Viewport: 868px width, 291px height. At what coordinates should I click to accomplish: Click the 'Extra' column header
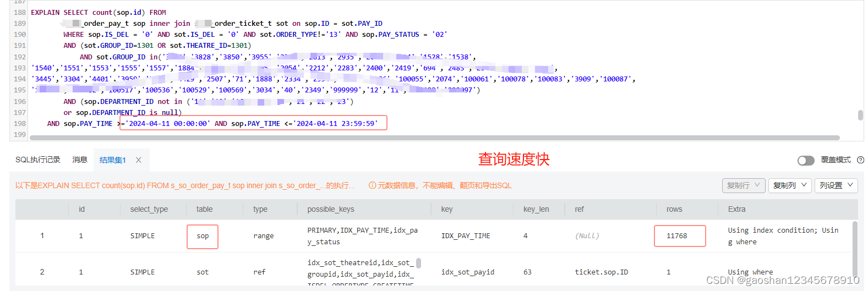pyautogui.click(x=736, y=209)
